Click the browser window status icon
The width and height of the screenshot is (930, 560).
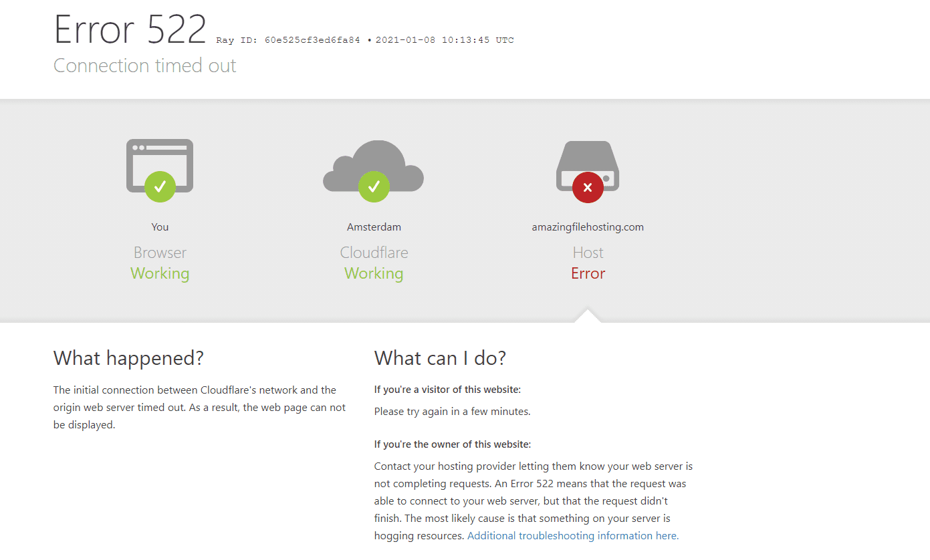click(x=160, y=170)
